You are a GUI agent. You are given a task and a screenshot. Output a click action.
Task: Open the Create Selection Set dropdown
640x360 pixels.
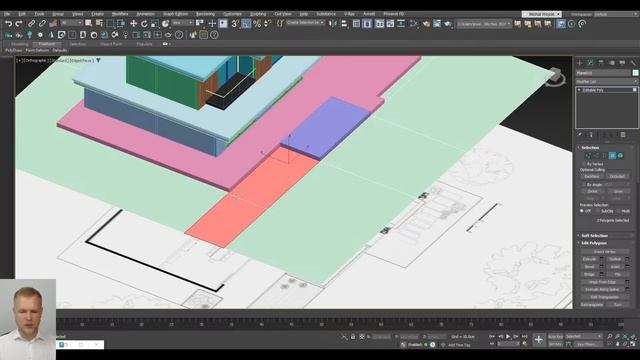tap(305, 23)
